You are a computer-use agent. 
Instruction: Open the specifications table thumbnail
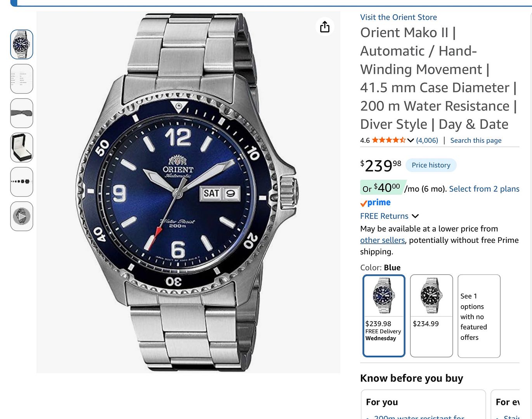point(22,79)
